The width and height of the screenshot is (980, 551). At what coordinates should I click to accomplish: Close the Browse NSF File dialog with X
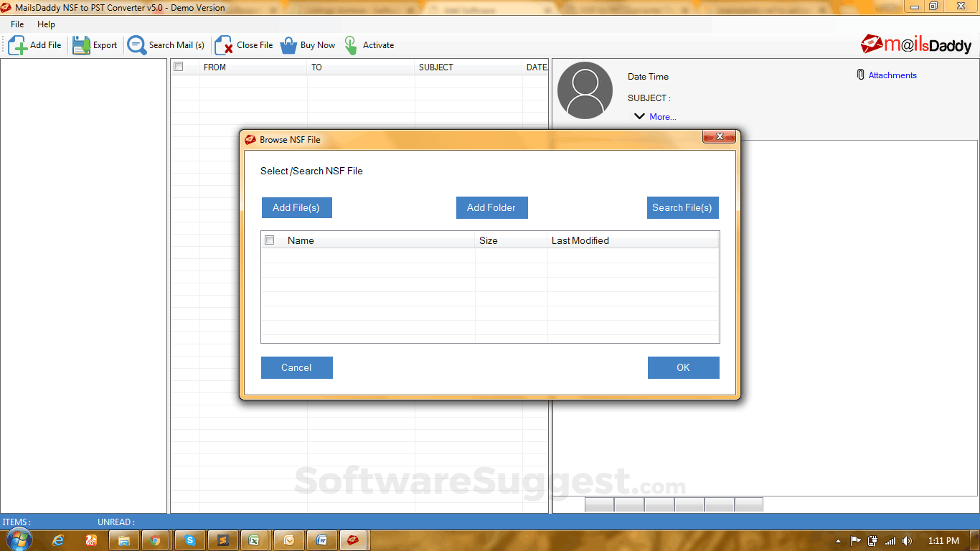point(718,137)
